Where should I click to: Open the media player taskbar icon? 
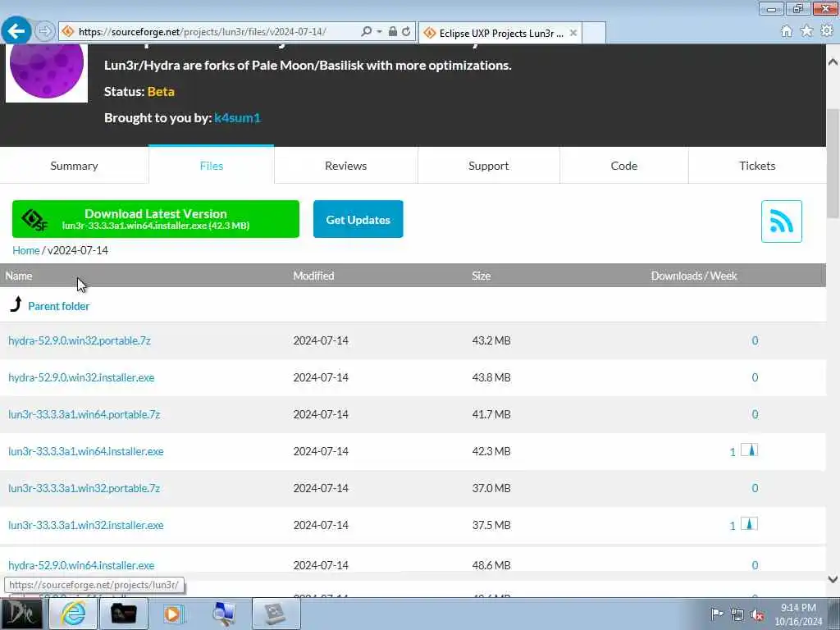tap(174, 614)
